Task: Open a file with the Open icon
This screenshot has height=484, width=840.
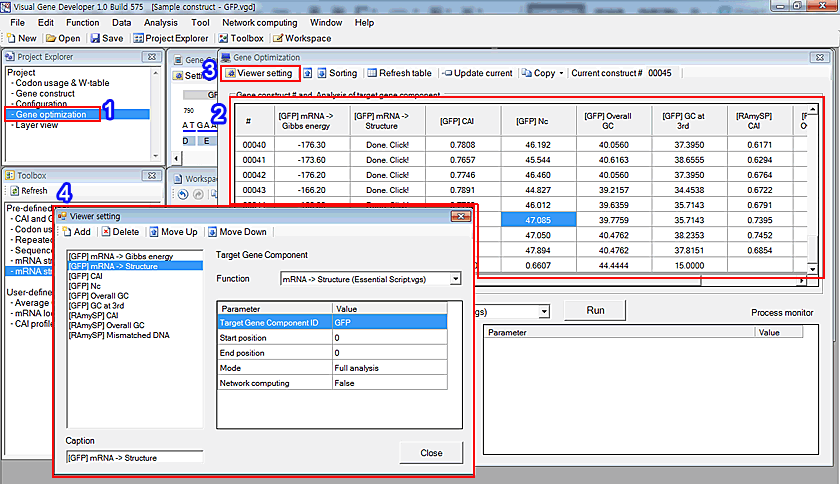Action: point(63,38)
